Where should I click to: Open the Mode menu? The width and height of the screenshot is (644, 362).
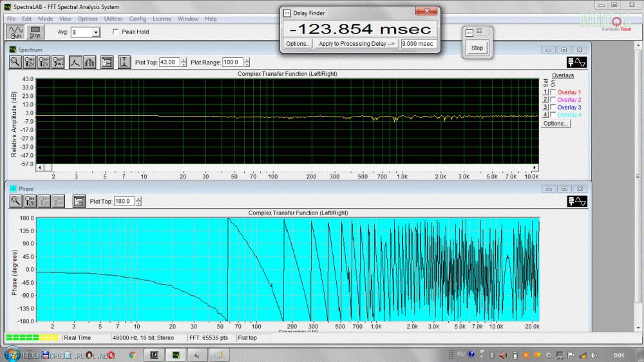(45, 19)
